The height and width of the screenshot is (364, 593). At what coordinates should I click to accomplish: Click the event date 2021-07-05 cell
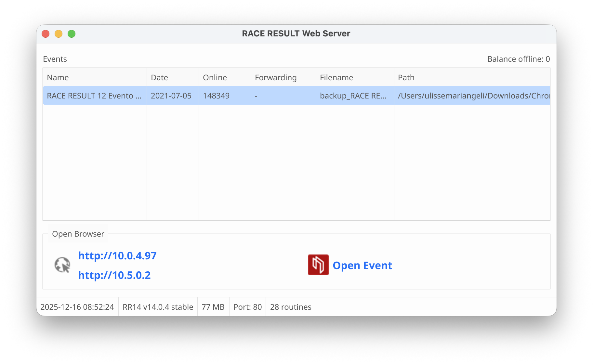click(x=171, y=96)
